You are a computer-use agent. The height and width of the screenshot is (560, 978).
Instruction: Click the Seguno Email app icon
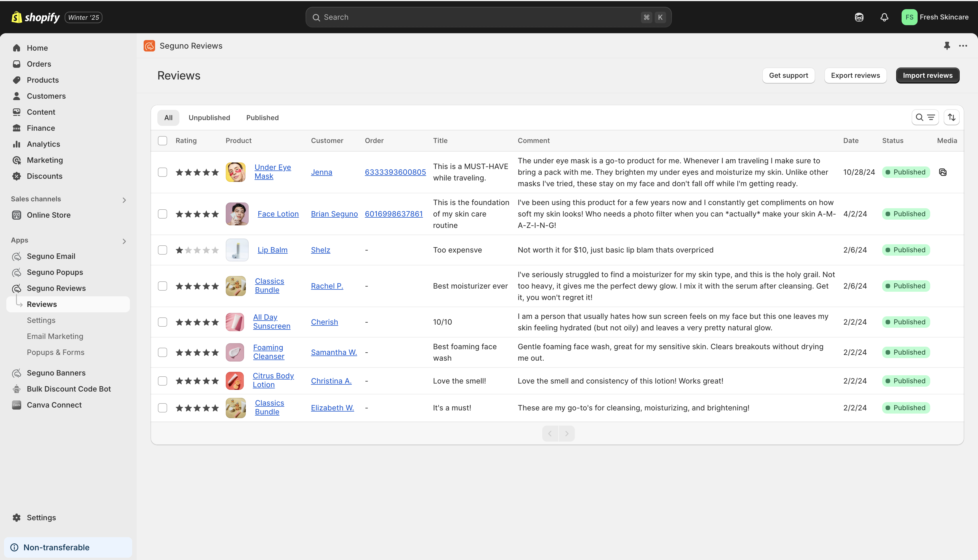pyautogui.click(x=17, y=256)
